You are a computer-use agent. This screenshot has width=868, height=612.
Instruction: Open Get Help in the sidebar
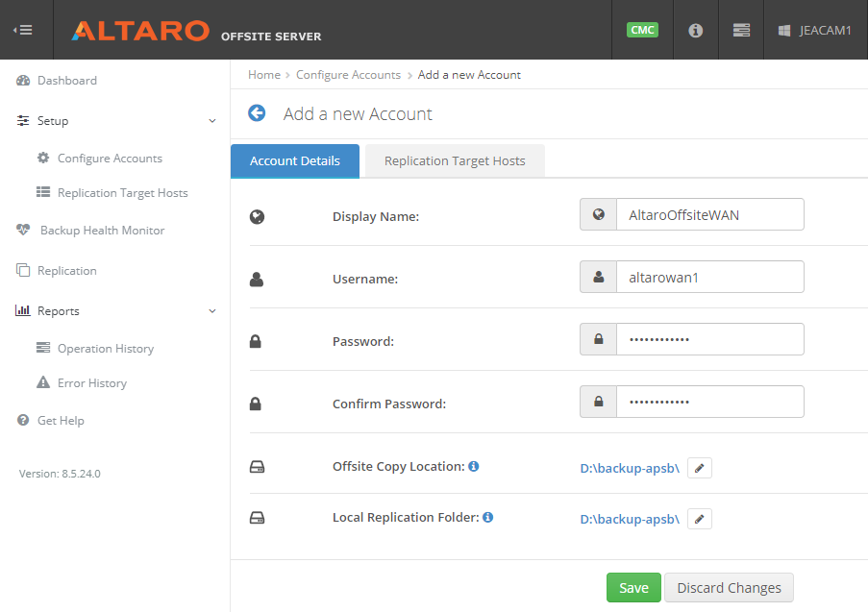61,421
